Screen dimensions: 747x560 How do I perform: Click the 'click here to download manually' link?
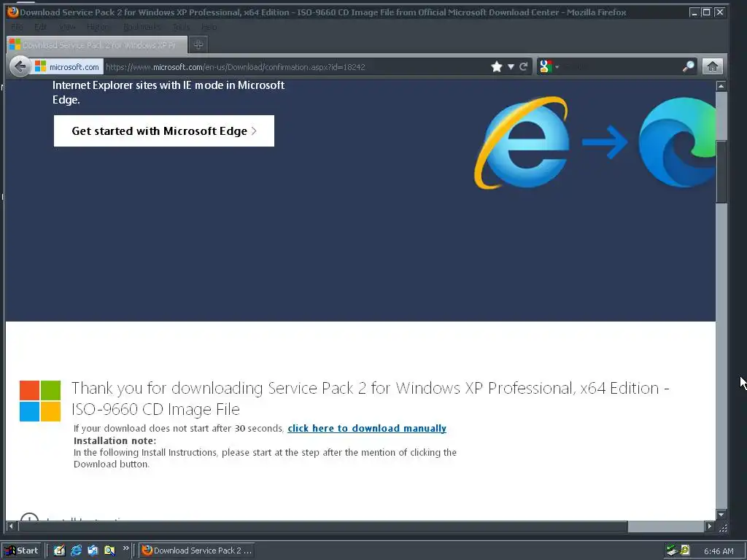point(367,428)
